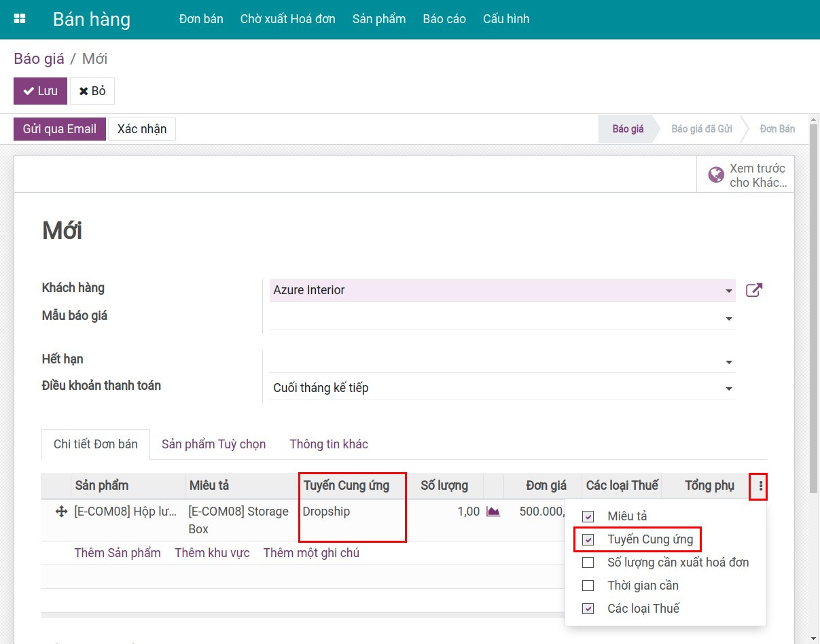The image size is (820, 644).
Task: Click the Lưu save button
Action: pos(40,91)
